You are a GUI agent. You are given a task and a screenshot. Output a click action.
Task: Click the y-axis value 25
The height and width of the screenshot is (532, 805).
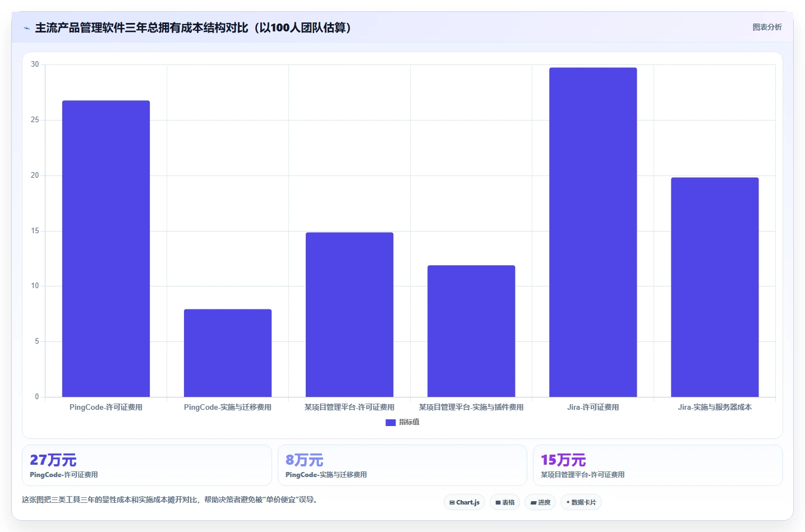tap(35, 120)
